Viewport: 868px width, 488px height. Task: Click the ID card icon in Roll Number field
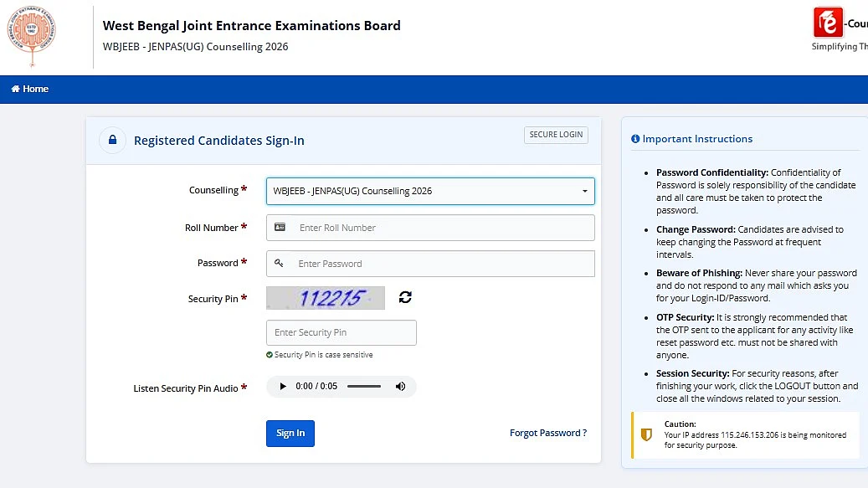pyautogui.click(x=280, y=228)
